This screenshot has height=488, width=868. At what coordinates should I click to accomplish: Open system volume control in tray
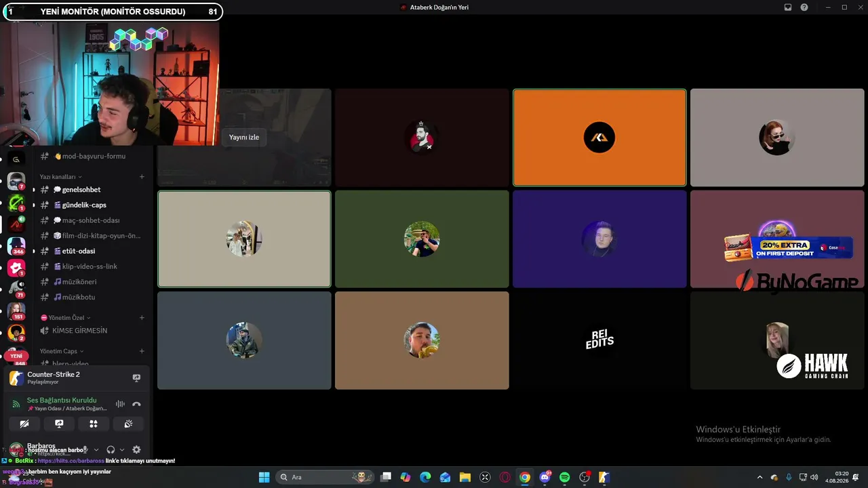click(x=814, y=477)
